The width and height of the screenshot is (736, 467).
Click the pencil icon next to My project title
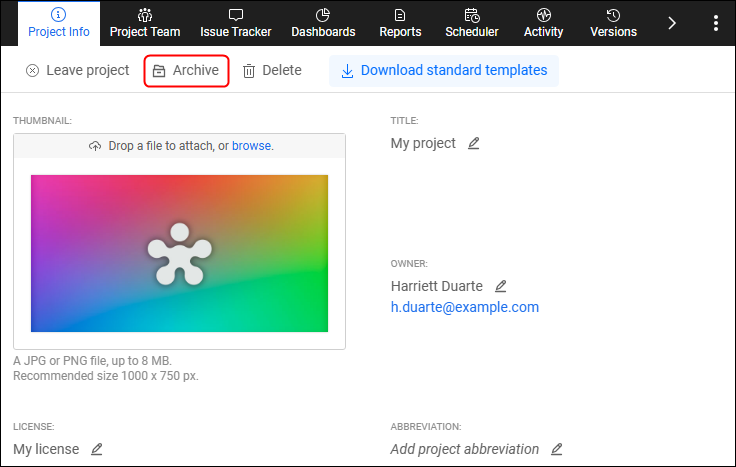pos(474,143)
